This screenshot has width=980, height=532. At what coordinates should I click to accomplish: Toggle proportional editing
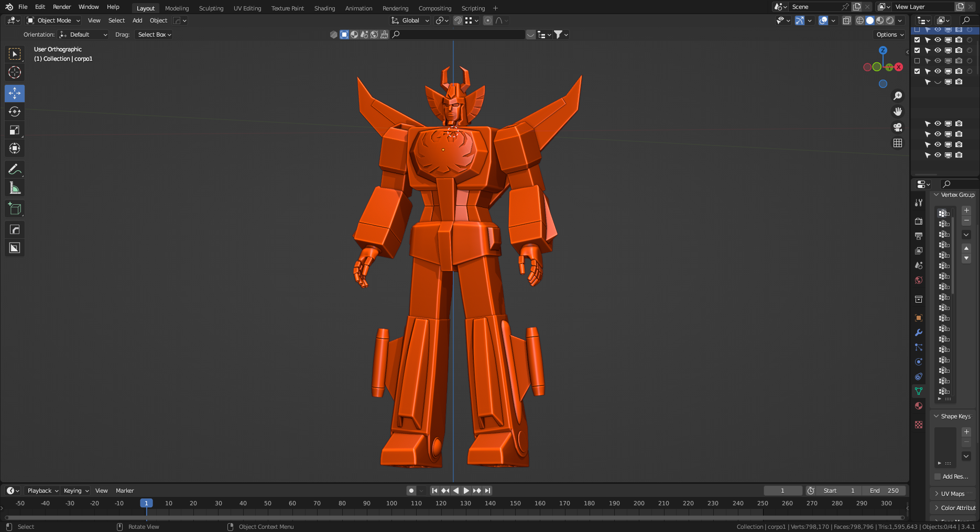488,20
